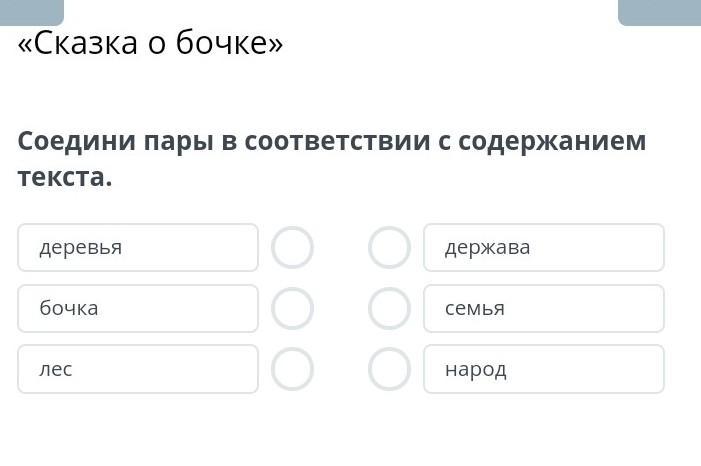Click the word 'текста.' in the instruction
The width and height of the screenshot is (701, 466).
[x=65, y=177]
